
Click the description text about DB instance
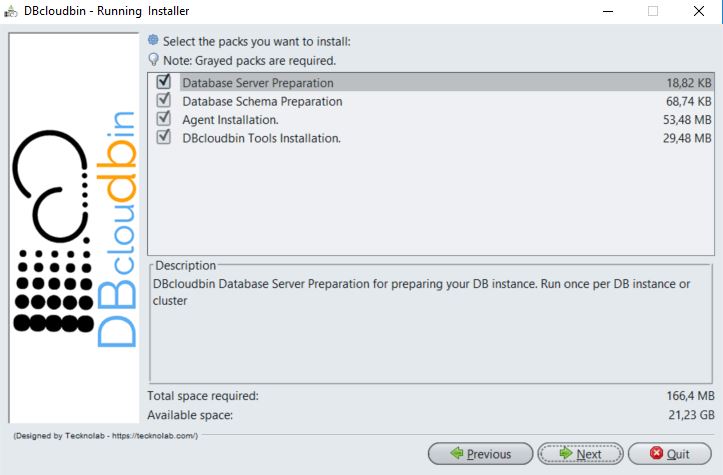coord(421,292)
